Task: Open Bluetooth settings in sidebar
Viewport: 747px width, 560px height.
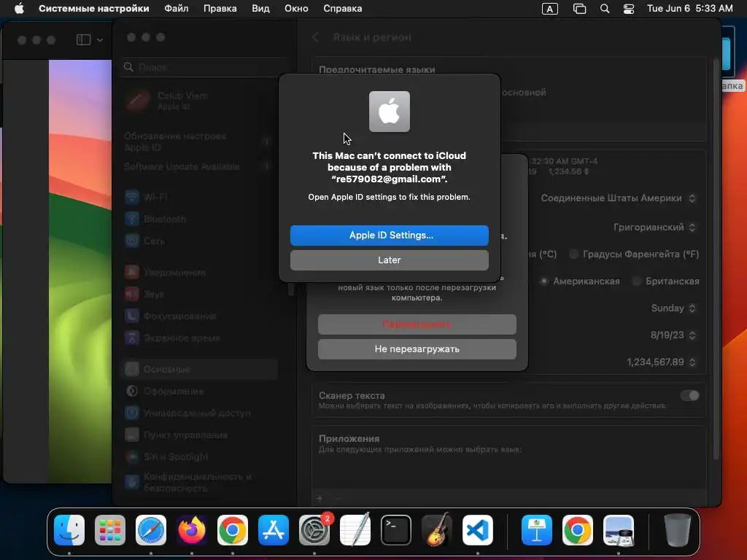Action: pyautogui.click(x=200, y=219)
